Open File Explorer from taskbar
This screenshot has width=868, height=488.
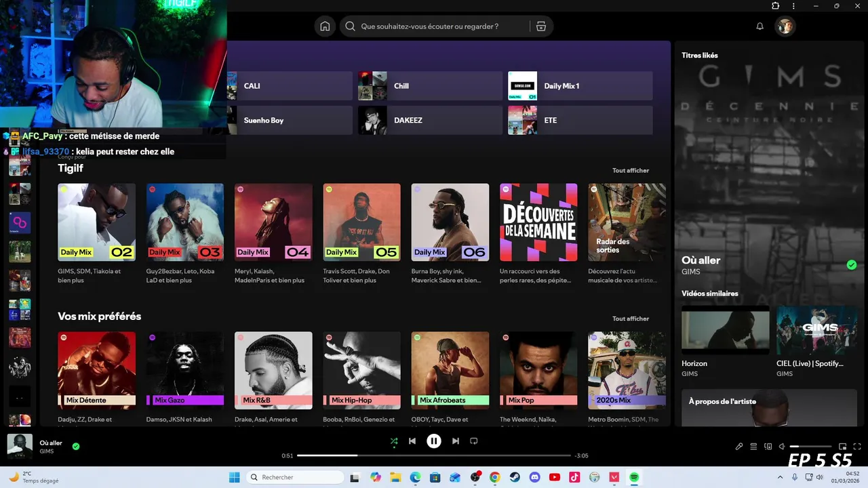coord(395,477)
